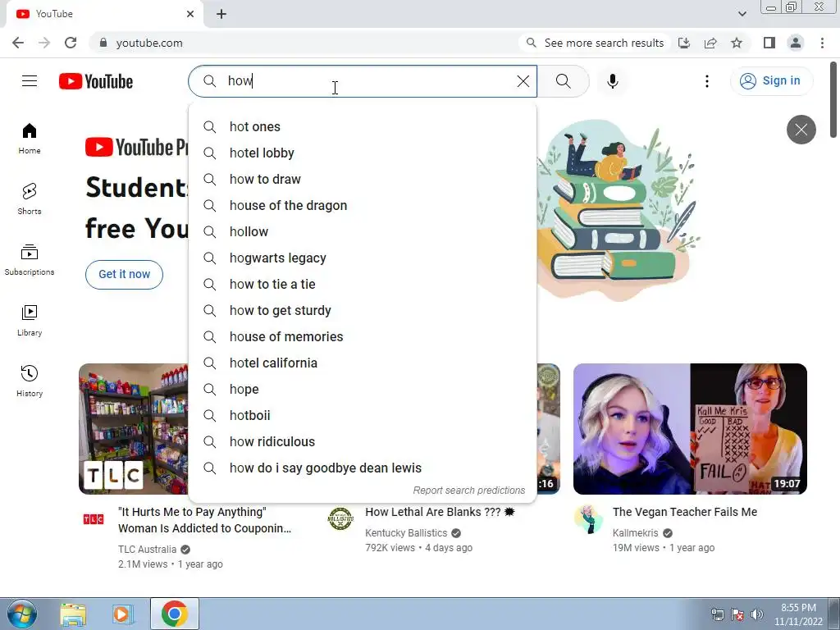
Task: Open History in sidebar
Action: tap(30, 381)
